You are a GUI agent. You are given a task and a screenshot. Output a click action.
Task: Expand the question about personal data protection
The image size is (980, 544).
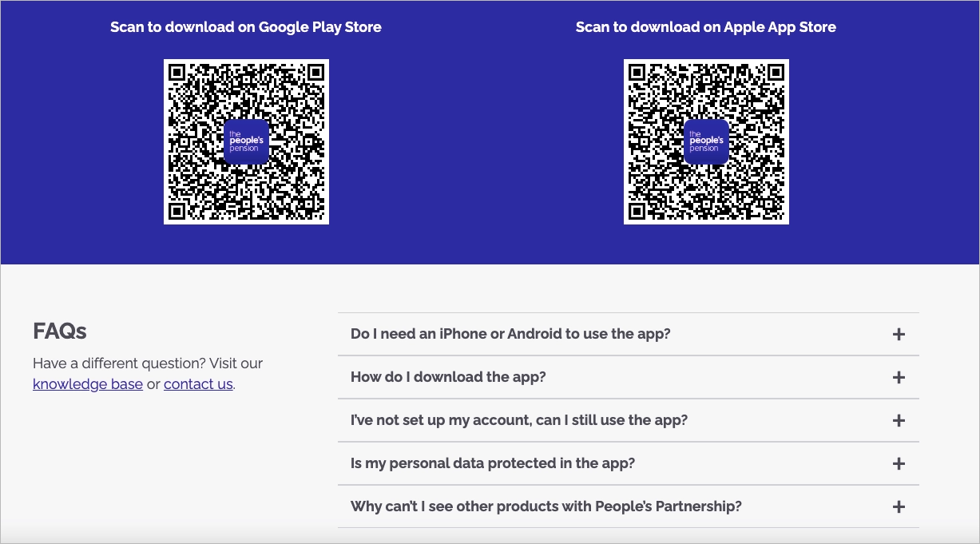pos(491,463)
